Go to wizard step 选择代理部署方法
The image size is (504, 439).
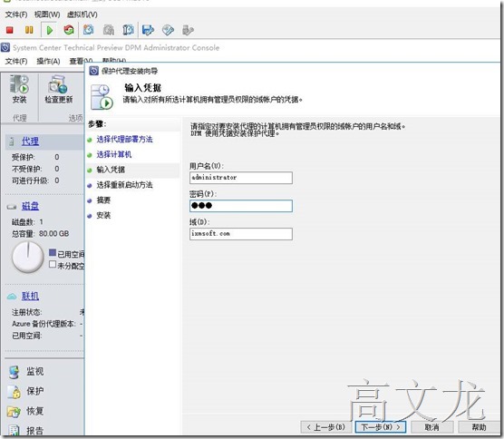(124, 140)
